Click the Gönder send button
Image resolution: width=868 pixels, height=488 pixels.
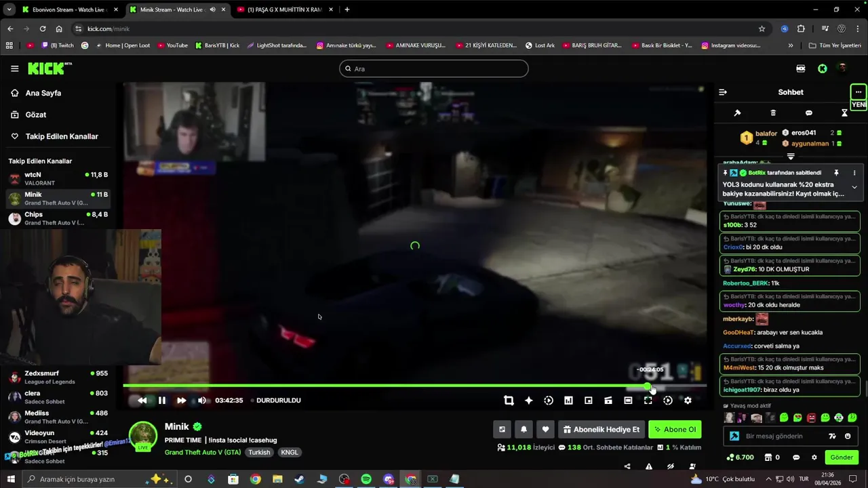pyautogui.click(x=842, y=457)
